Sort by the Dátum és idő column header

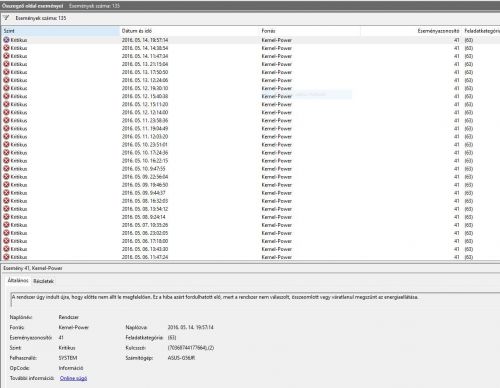[189, 31]
